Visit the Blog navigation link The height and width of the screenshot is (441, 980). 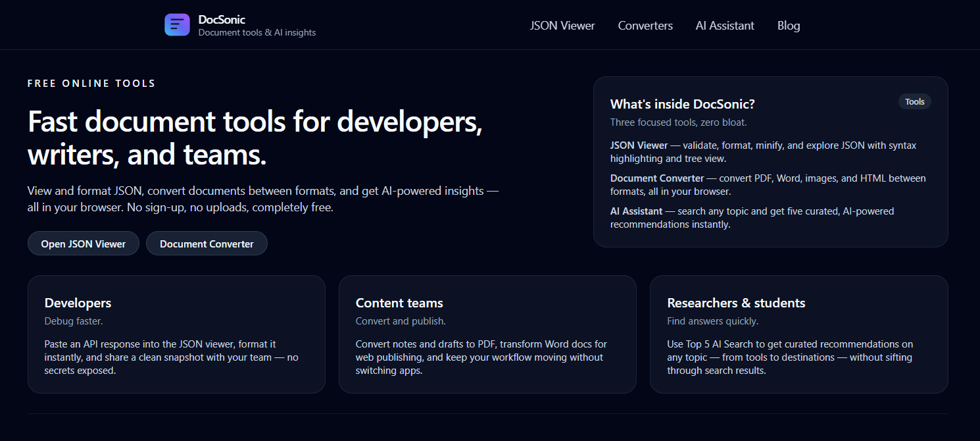pyautogui.click(x=789, y=26)
